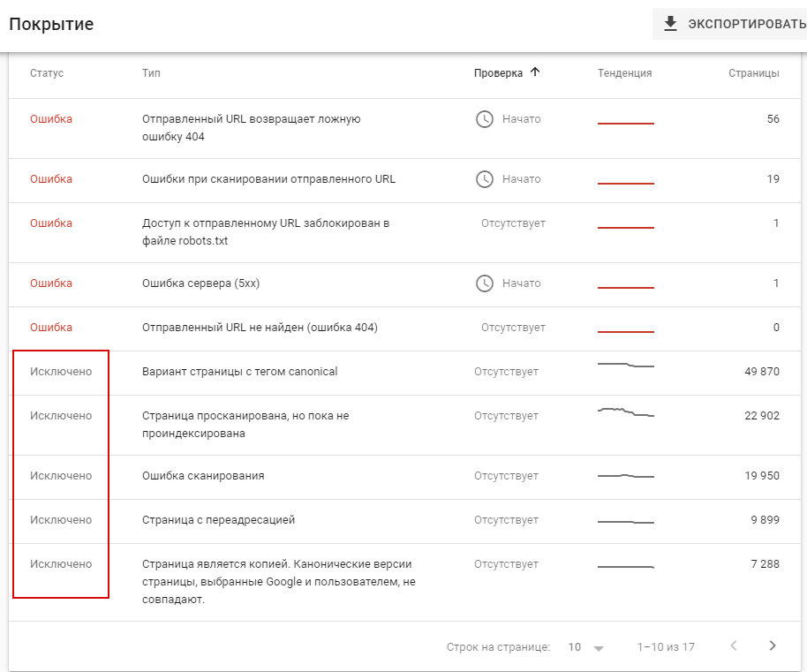Viewport: 807px width, 672px height.
Task: Open the Страница с переадресацией row
Action: [x=218, y=520]
